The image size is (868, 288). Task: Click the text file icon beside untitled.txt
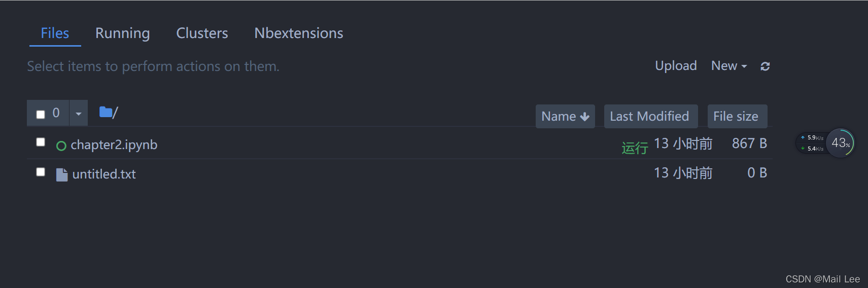[62, 174]
